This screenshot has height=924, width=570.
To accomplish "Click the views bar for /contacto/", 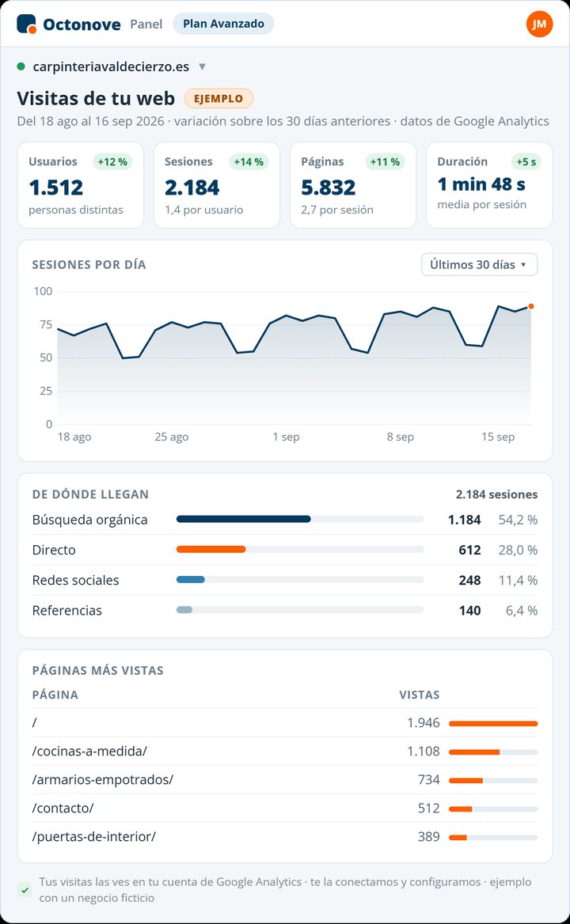I will tap(493, 808).
